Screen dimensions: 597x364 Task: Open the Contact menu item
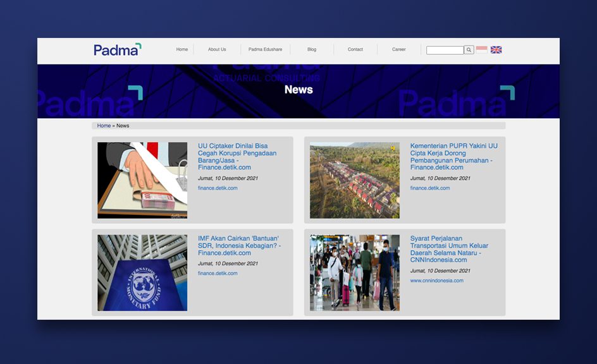[x=355, y=49]
